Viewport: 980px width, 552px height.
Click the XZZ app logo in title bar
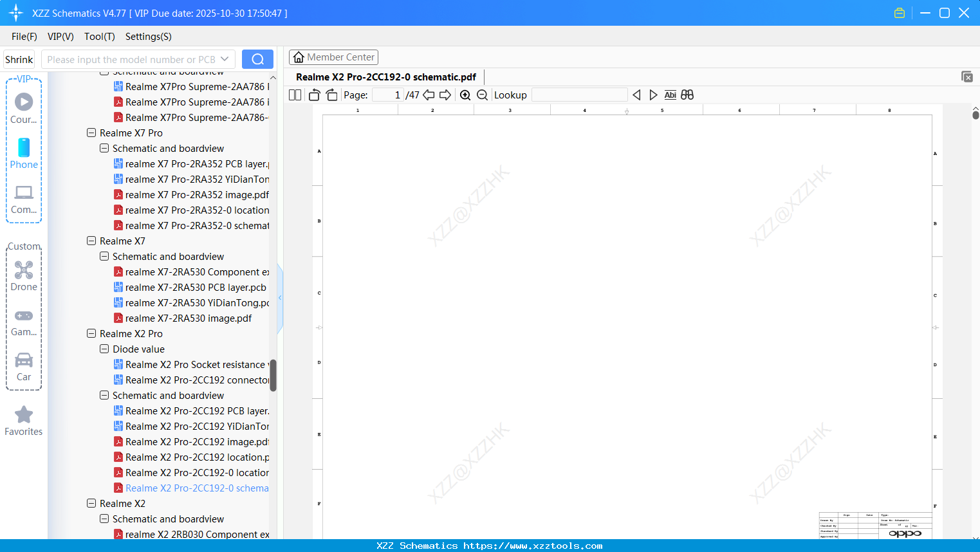(16, 13)
